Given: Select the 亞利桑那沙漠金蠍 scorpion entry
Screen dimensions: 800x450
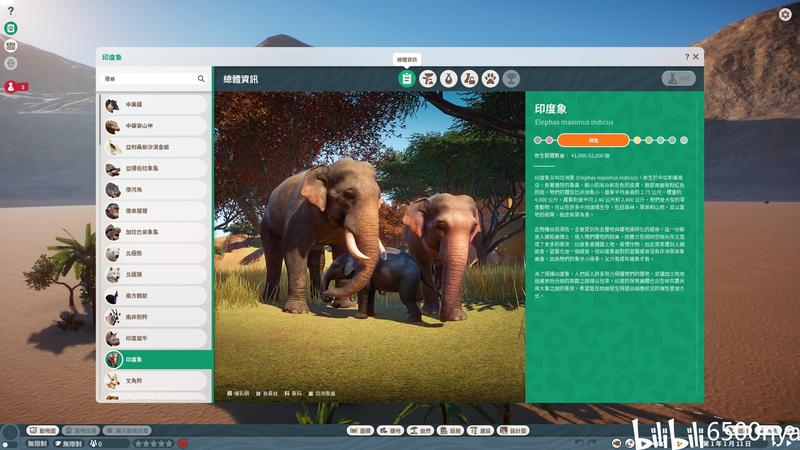Looking at the screenshot, I should coord(155,147).
